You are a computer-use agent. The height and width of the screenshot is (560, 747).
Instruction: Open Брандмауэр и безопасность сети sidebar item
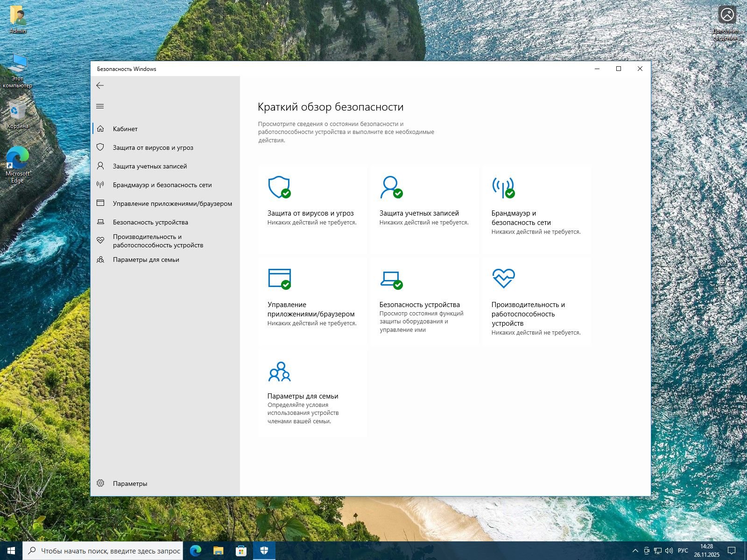pos(162,185)
